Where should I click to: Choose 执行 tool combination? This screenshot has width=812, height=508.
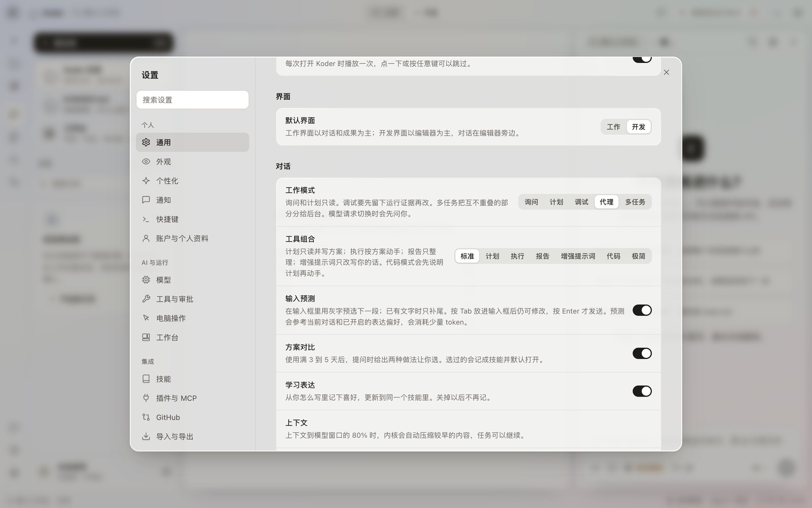(517, 256)
